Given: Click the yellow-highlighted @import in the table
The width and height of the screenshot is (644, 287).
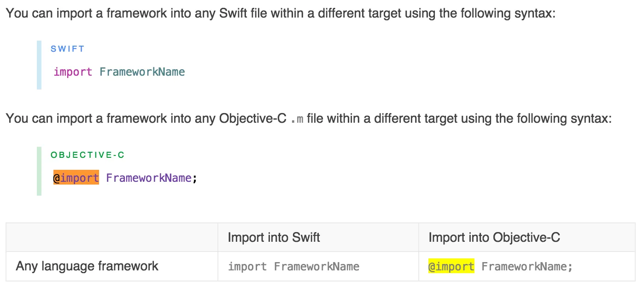Looking at the screenshot, I should coord(451,267).
